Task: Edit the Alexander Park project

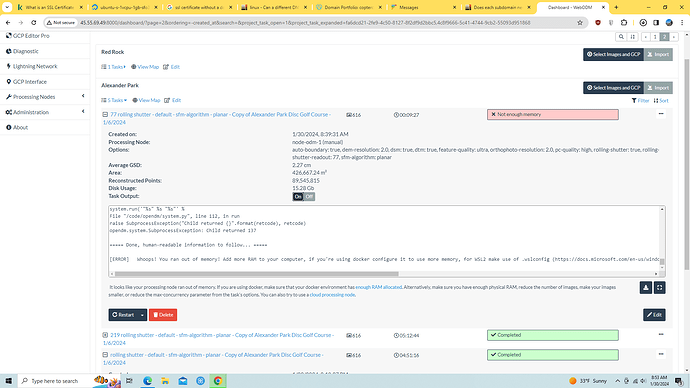Action: [173, 100]
